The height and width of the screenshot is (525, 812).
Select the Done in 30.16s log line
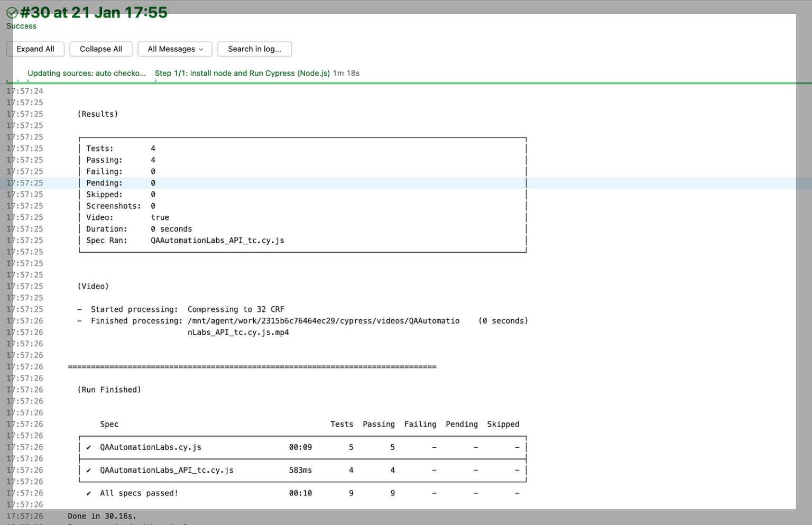[102, 516]
